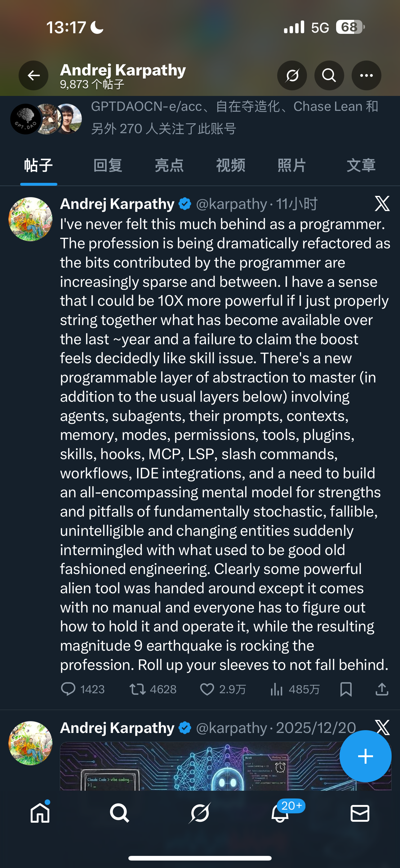Open the Grok icon in profile header
The image size is (400, 868).
(x=292, y=75)
